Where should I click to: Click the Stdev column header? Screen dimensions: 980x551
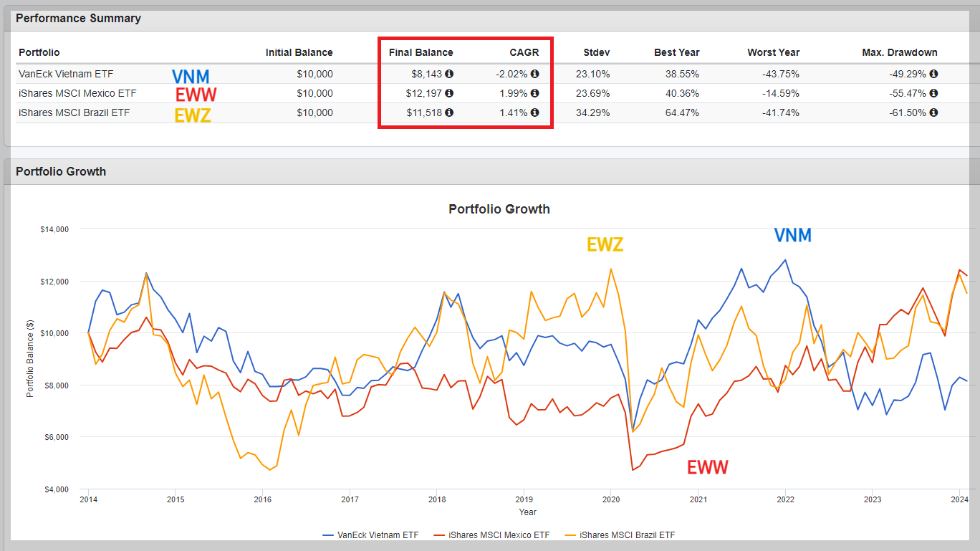(x=597, y=52)
